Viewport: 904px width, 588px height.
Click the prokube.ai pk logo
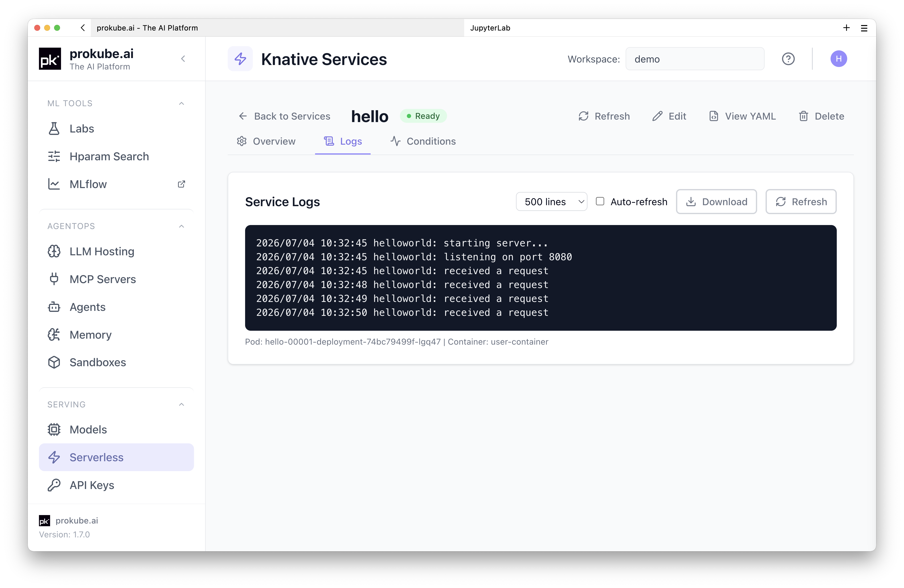pos(50,59)
